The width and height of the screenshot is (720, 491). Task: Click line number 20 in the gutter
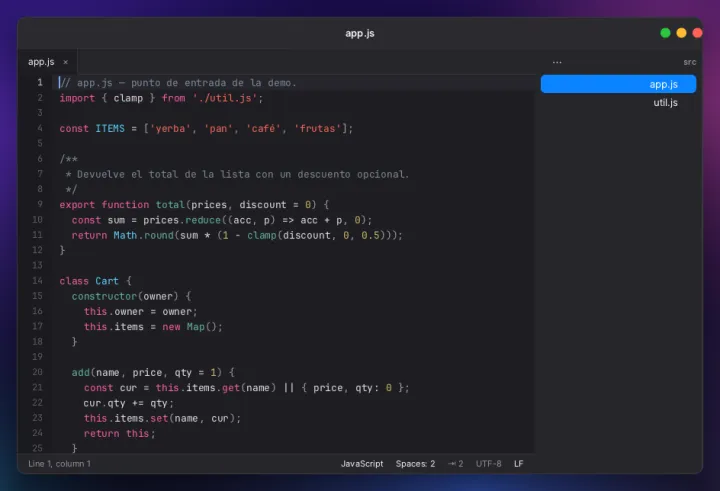37,372
